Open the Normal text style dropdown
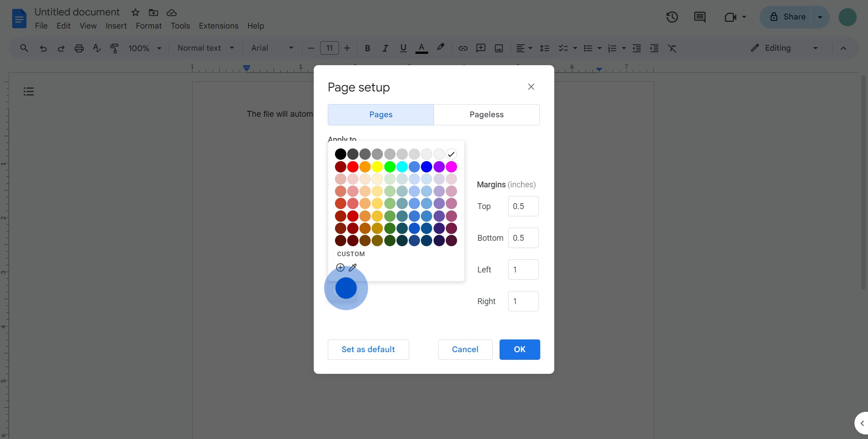 point(206,48)
